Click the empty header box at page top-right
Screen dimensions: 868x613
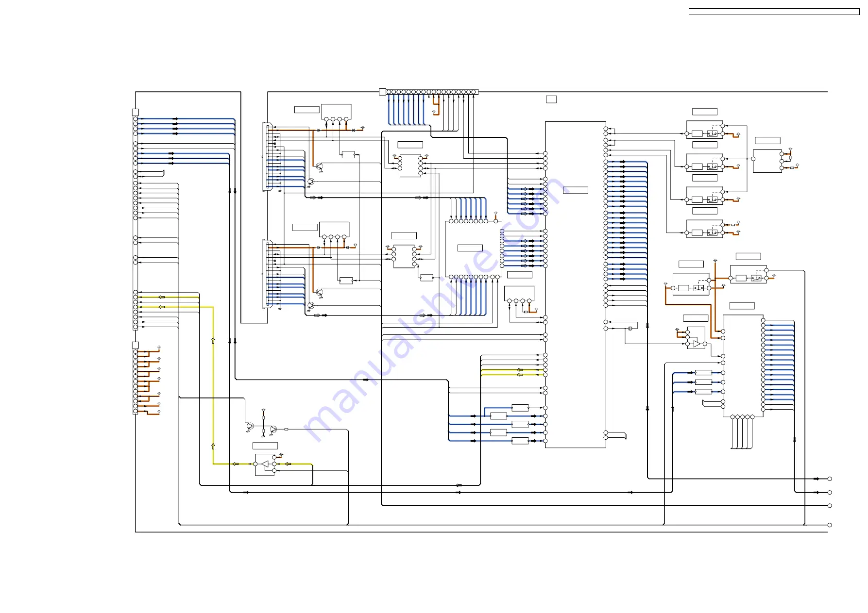(774, 12)
